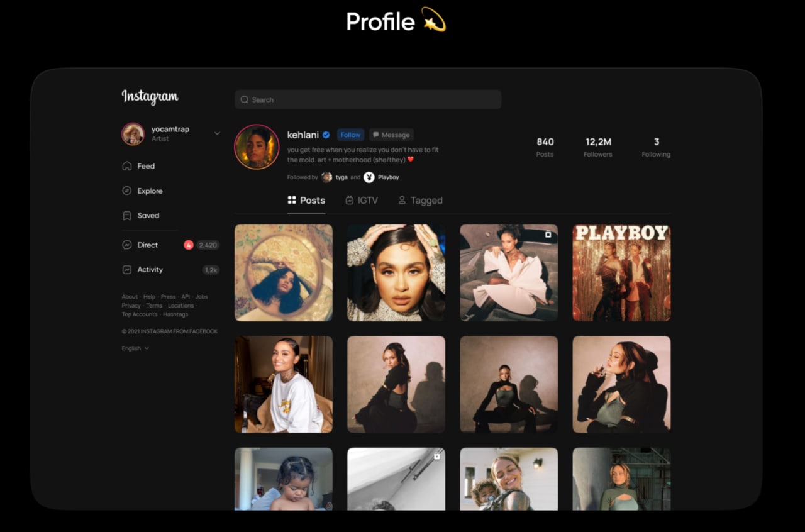
Task: Click the Explore compass icon
Action: pyautogui.click(x=126, y=191)
